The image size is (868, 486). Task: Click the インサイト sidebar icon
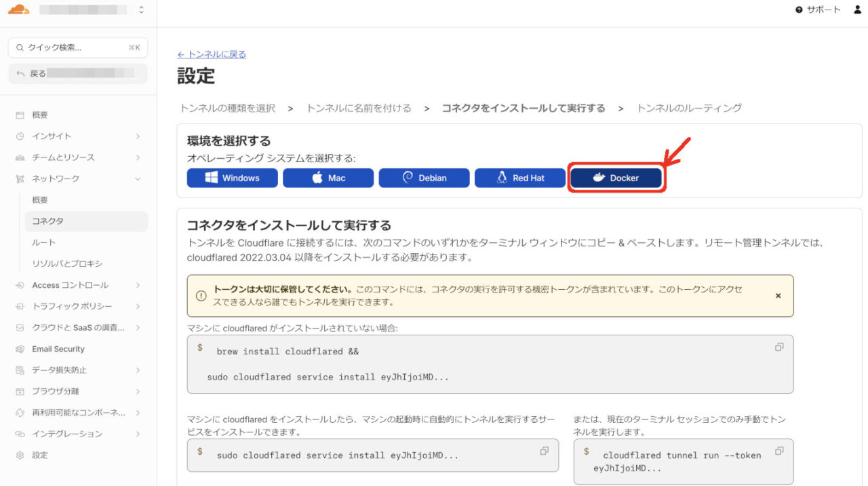[x=20, y=136]
